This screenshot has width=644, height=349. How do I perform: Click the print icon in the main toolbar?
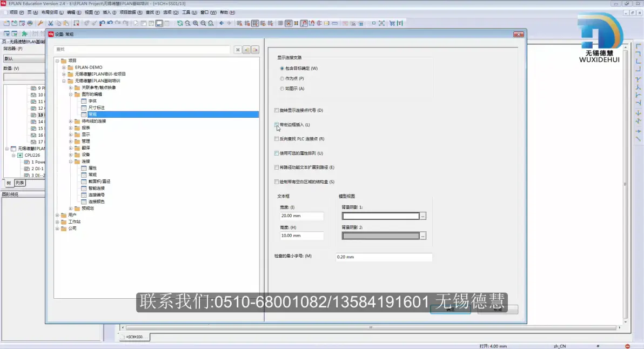click(x=30, y=23)
